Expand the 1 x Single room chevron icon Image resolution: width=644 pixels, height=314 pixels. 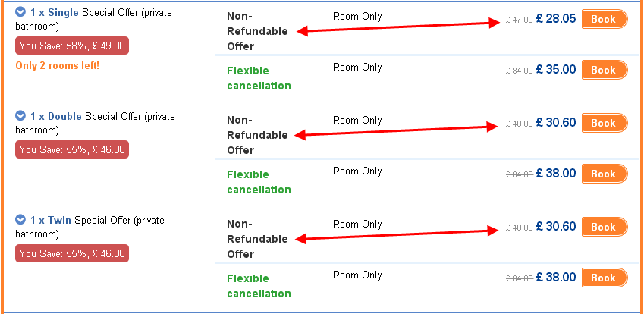(20, 12)
